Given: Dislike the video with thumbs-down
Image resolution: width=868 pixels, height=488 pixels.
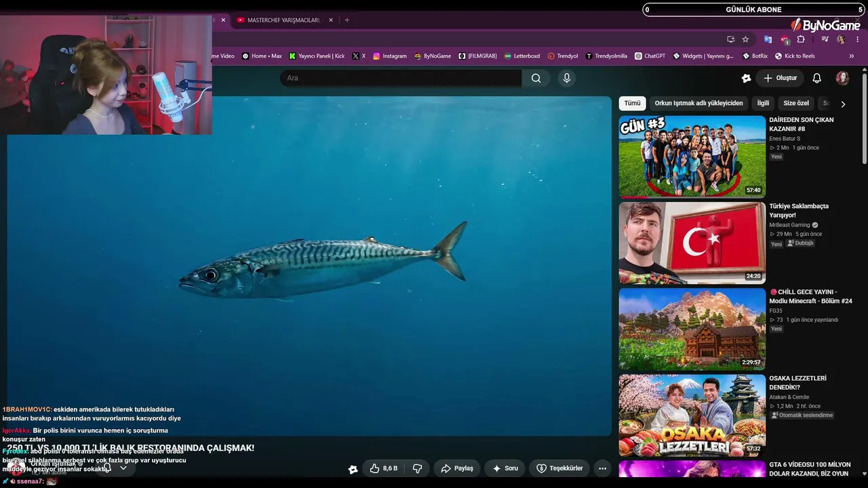Looking at the screenshot, I should point(418,468).
